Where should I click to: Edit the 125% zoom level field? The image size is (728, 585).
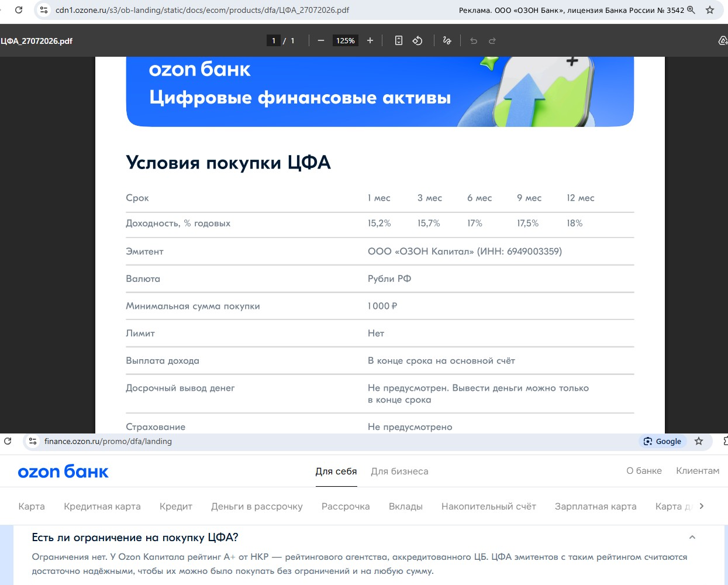click(x=346, y=40)
